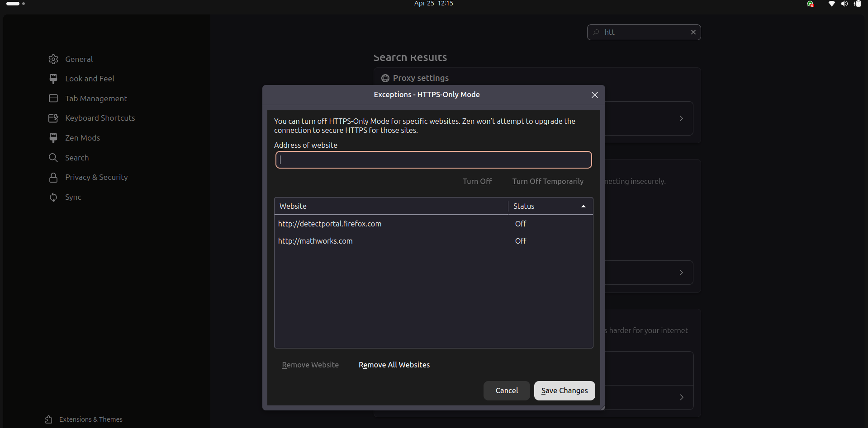Close the HTTPS-Only Mode exceptions dialog

594,95
